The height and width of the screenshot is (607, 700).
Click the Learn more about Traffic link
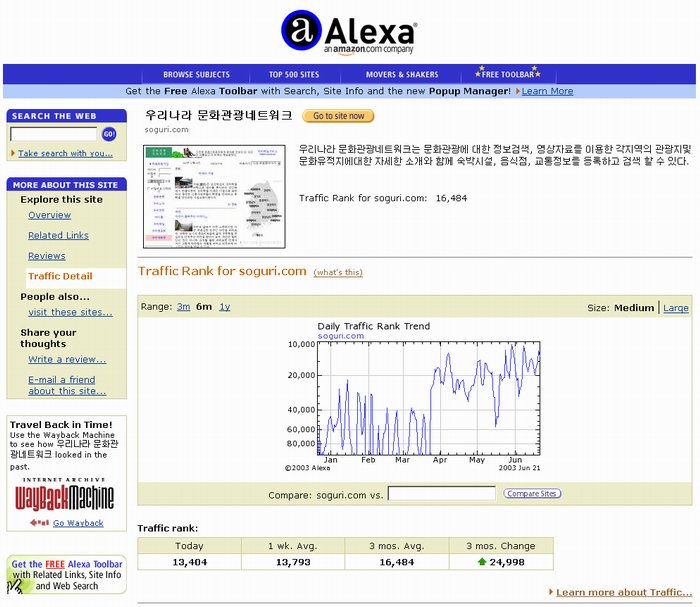624,592
